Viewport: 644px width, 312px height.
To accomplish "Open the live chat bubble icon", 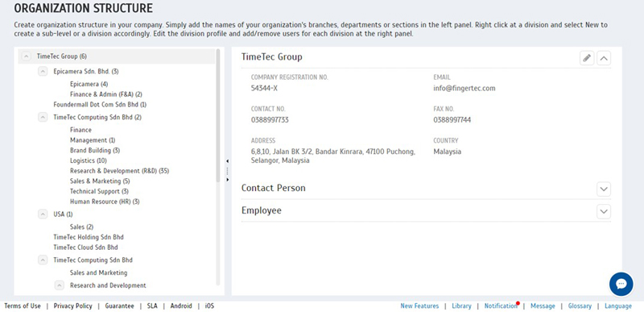I will [x=621, y=284].
